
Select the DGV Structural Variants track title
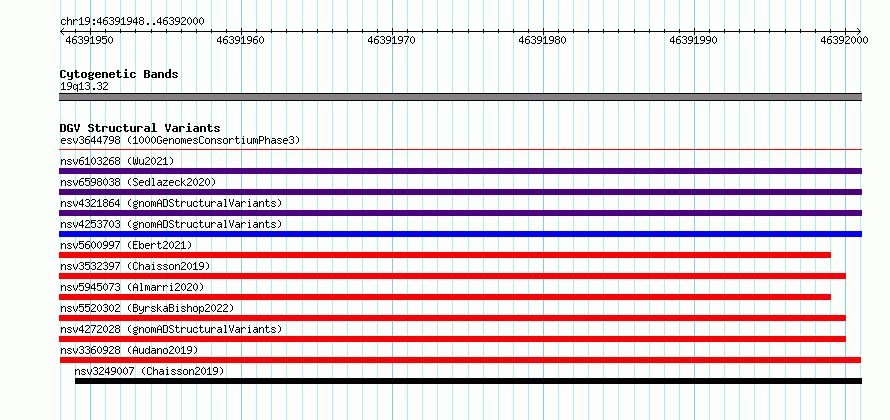click(140, 128)
